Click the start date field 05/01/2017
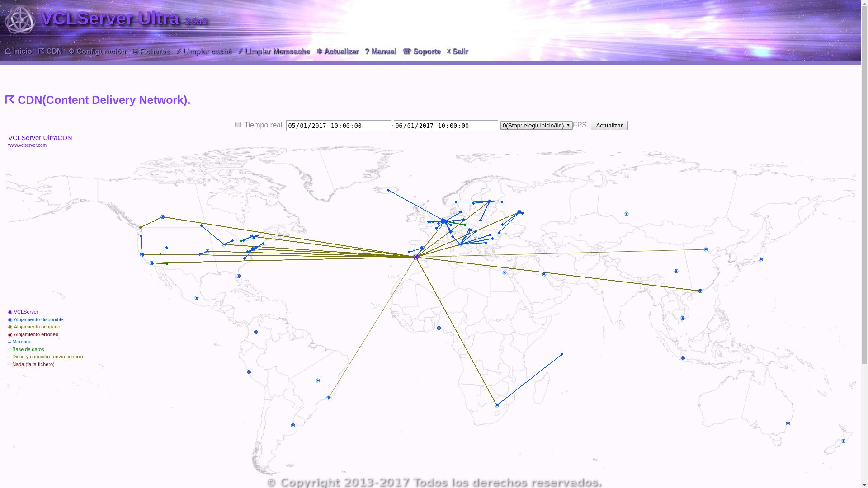 tap(339, 126)
